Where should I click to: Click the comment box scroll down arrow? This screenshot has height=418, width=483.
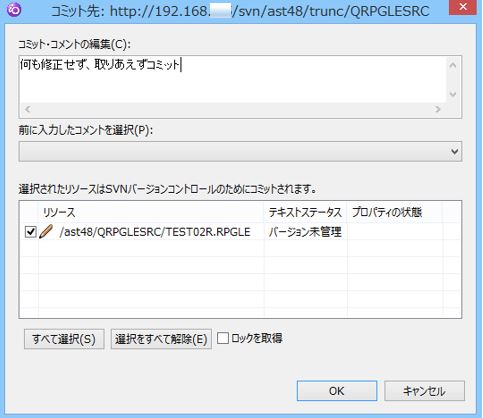(x=453, y=94)
